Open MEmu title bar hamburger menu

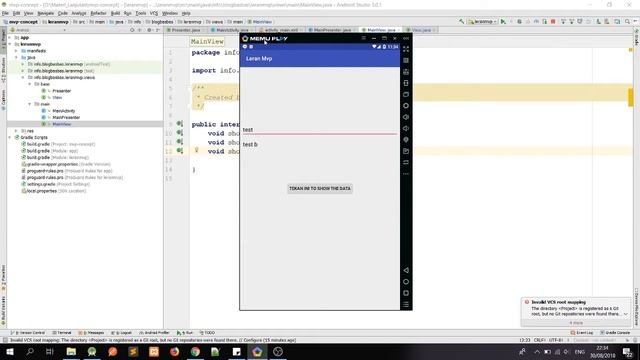[363, 38]
